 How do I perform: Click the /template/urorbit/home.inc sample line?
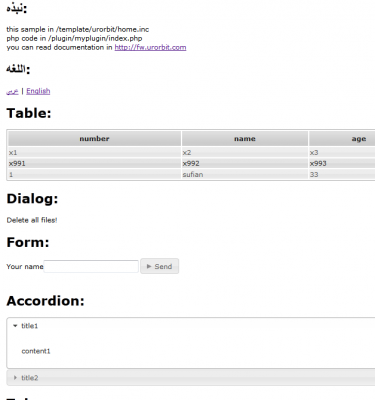tap(78, 29)
